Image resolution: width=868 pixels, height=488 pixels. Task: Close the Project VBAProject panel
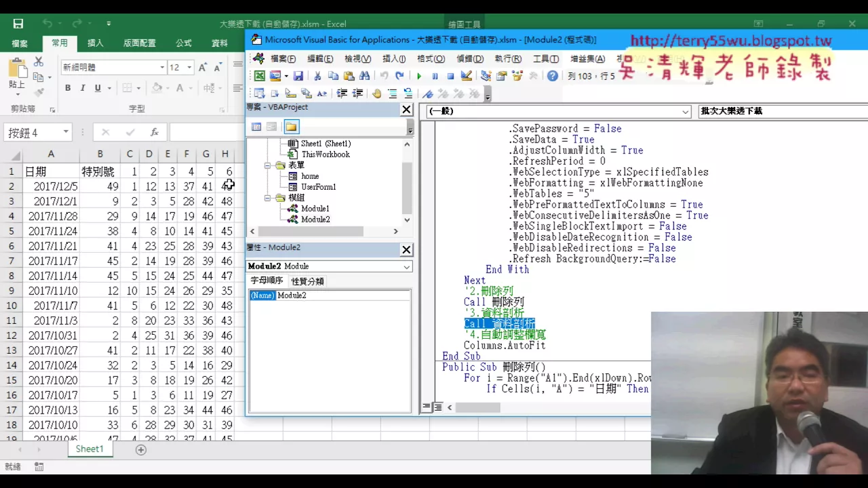coord(406,110)
